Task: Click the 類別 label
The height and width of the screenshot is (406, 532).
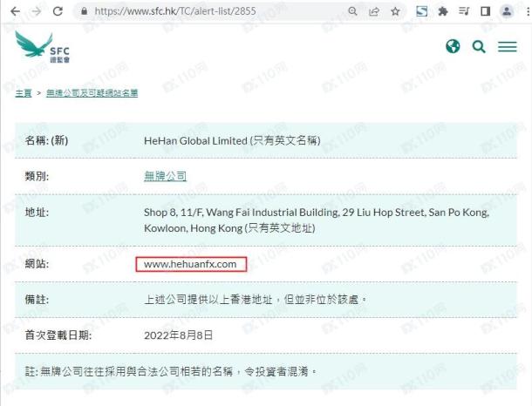Action: pos(37,176)
